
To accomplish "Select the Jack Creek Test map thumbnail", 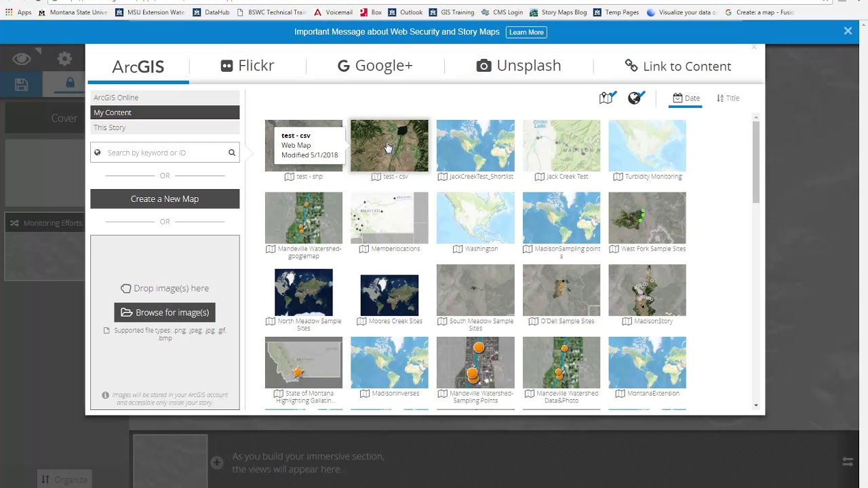I will pos(561,146).
